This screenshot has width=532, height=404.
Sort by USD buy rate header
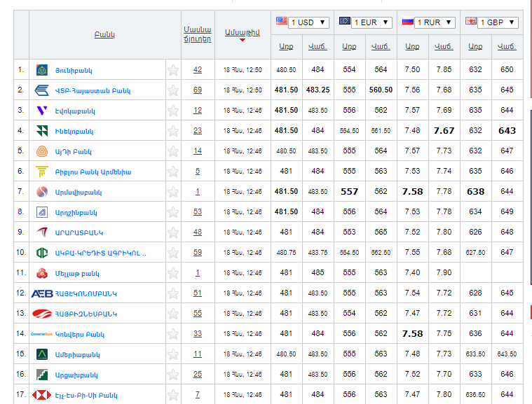(x=286, y=47)
